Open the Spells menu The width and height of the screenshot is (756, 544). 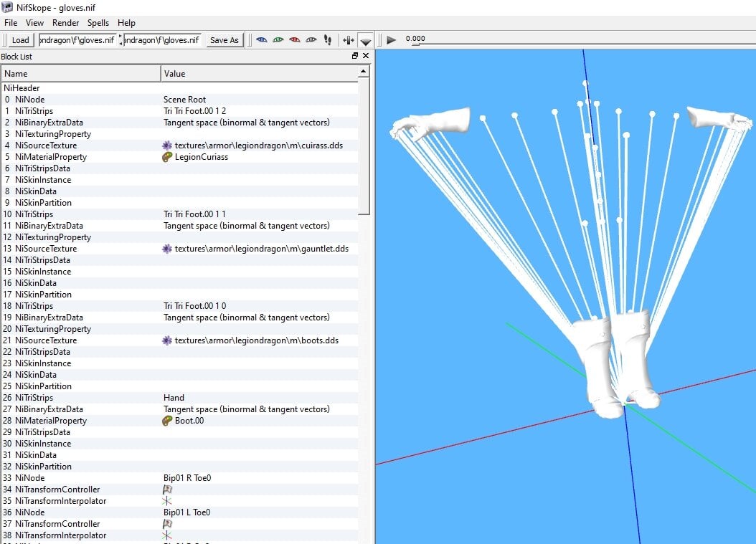click(98, 23)
